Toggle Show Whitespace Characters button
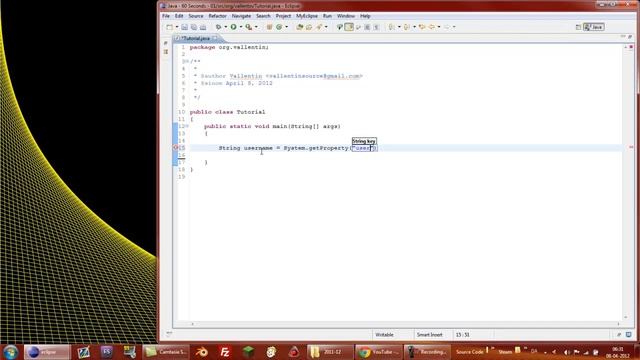 [376, 27]
